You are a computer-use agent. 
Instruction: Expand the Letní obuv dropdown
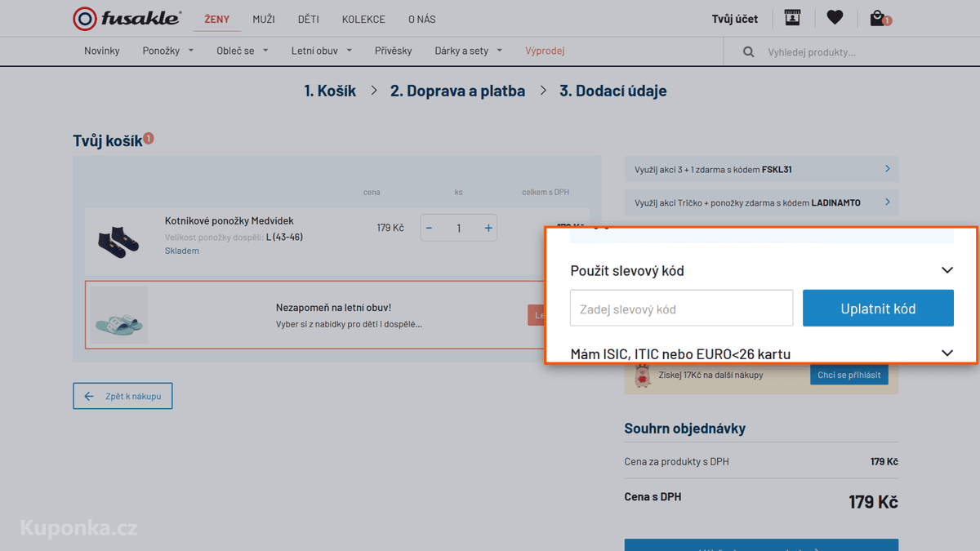coord(322,51)
